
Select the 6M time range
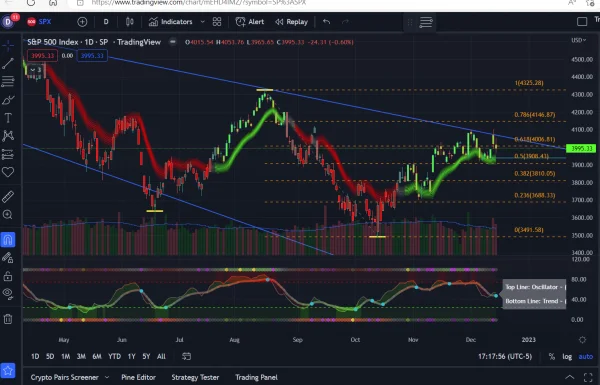coord(97,357)
